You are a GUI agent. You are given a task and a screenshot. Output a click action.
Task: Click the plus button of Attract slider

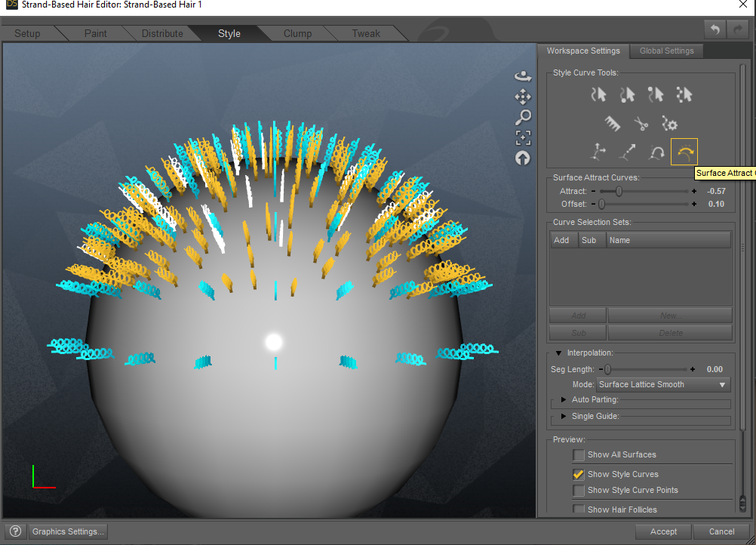click(x=694, y=191)
